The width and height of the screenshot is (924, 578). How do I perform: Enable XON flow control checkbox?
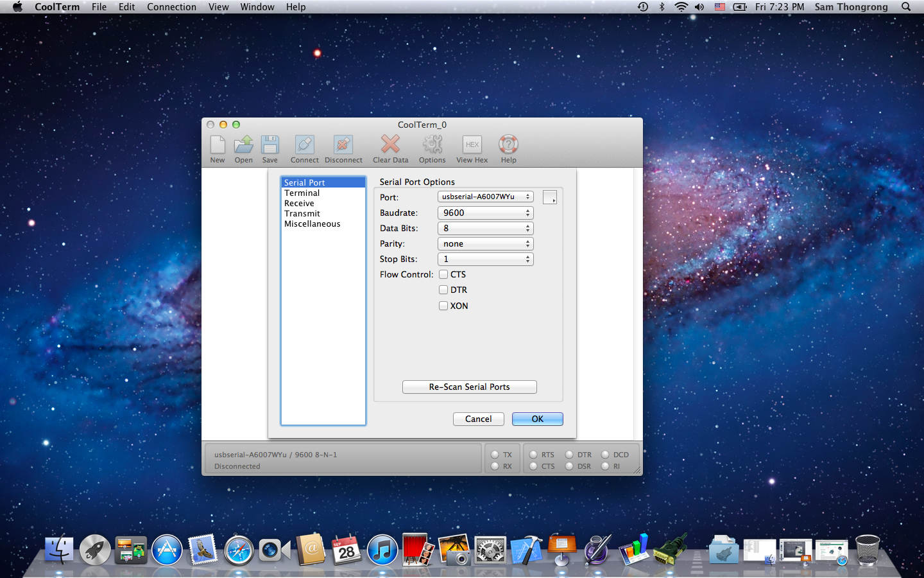[x=443, y=306]
